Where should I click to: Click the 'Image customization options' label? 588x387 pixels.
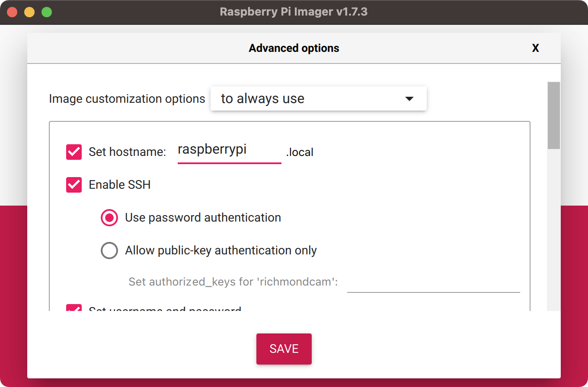127,99
